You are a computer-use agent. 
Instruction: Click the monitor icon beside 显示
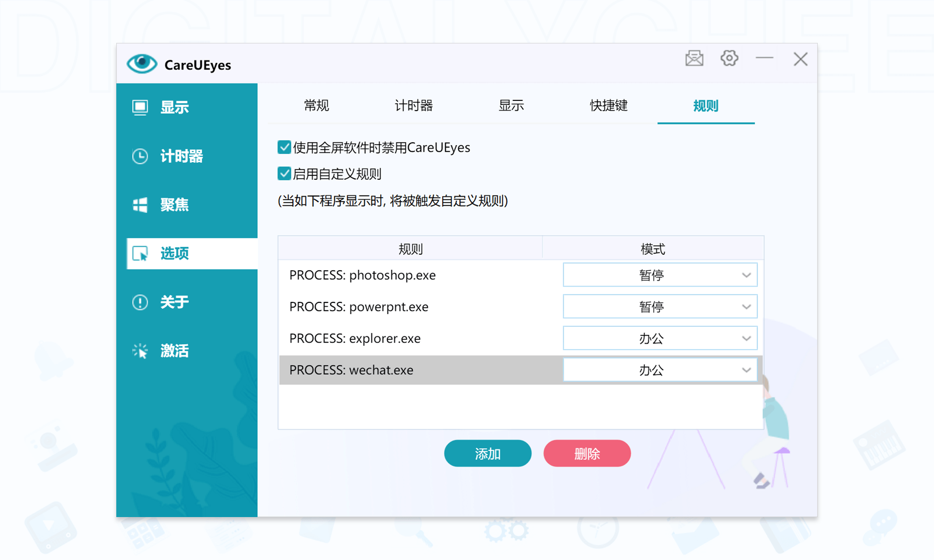(x=140, y=108)
